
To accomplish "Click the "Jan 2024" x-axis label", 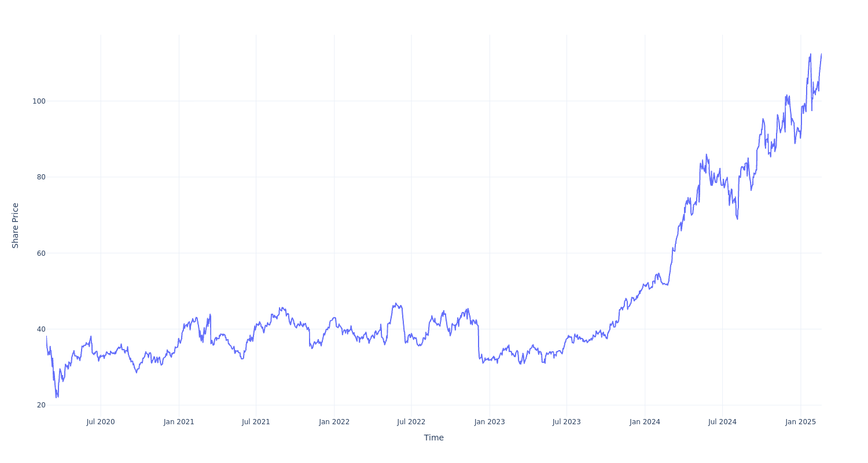I will pyautogui.click(x=645, y=422).
